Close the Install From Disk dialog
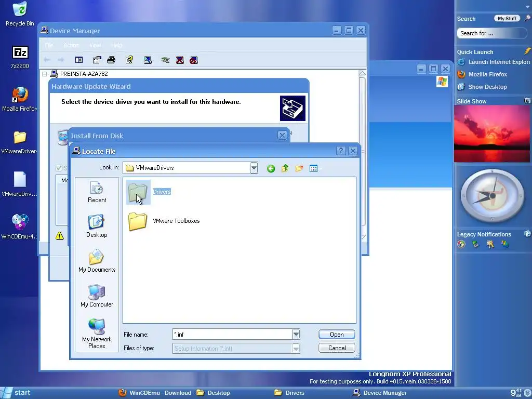This screenshot has width=532, height=399. click(282, 136)
